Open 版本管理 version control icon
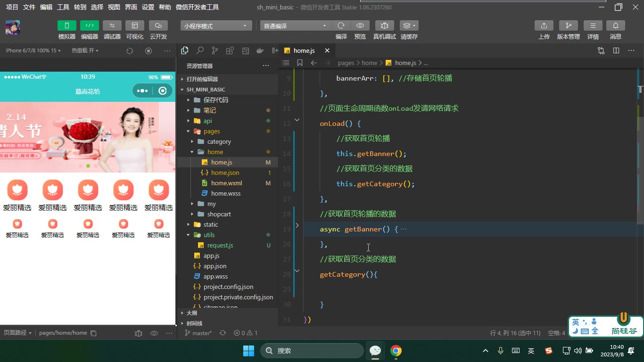This screenshot has height=362, width=644. click(x=569, y=25)
